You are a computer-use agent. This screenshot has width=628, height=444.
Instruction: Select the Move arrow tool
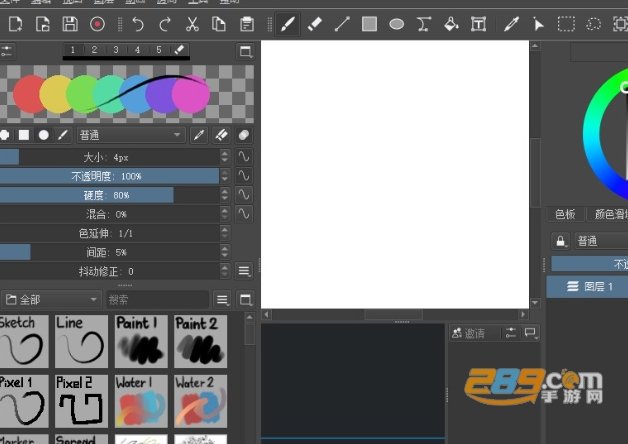click(539, 24)
